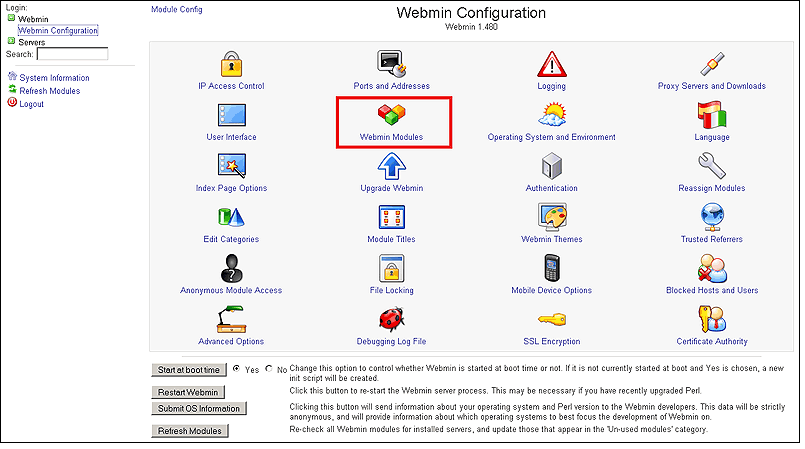
Task: Open the Module Config link
Action: click(177, 9)
